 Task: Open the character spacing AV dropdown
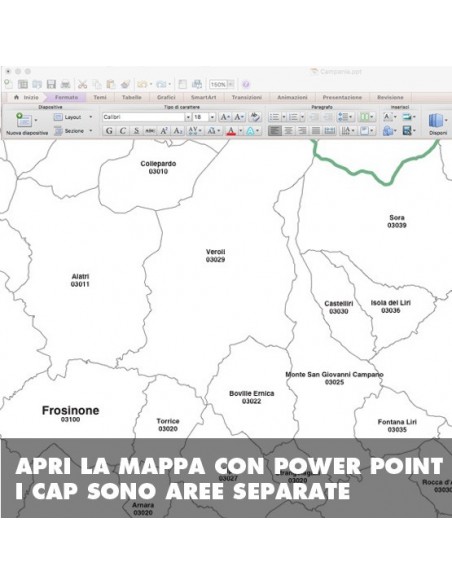[x=195, y=131]
